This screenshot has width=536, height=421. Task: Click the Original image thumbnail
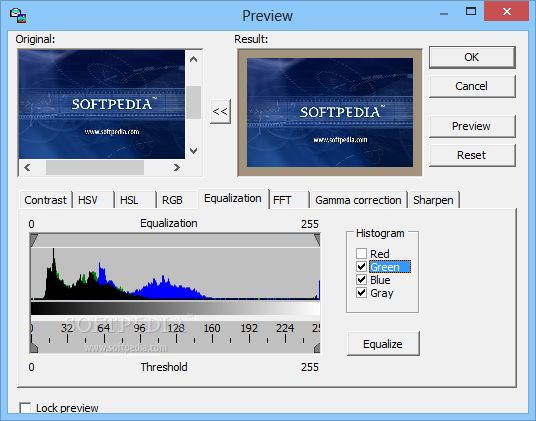102,104
